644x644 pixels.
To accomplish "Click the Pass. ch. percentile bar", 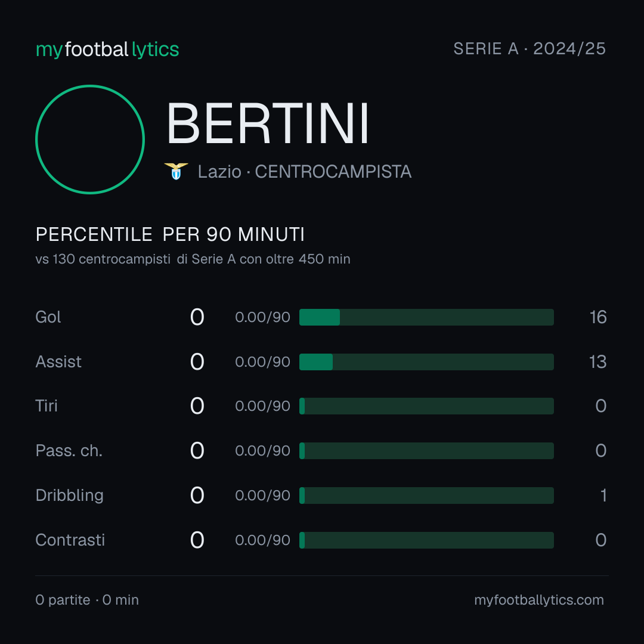I will coord(426,451).
